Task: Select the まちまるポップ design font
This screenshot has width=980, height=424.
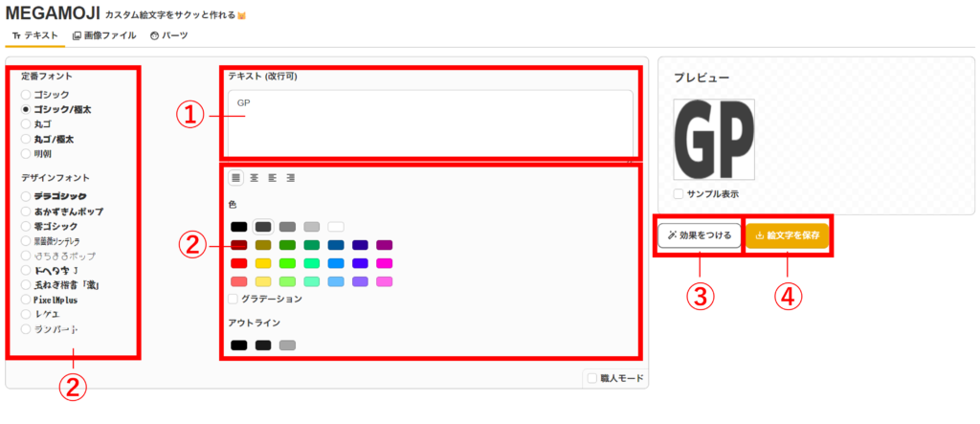Action: pos(58,256)
